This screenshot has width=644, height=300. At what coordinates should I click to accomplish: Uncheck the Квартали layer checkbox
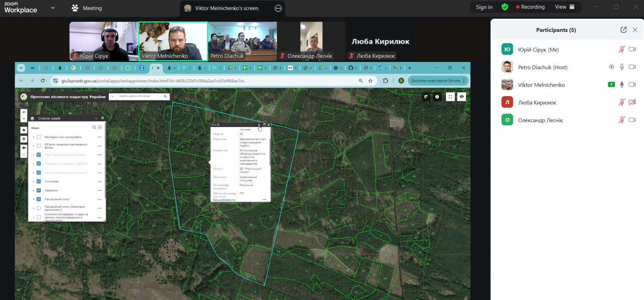[x=39, y=190]
